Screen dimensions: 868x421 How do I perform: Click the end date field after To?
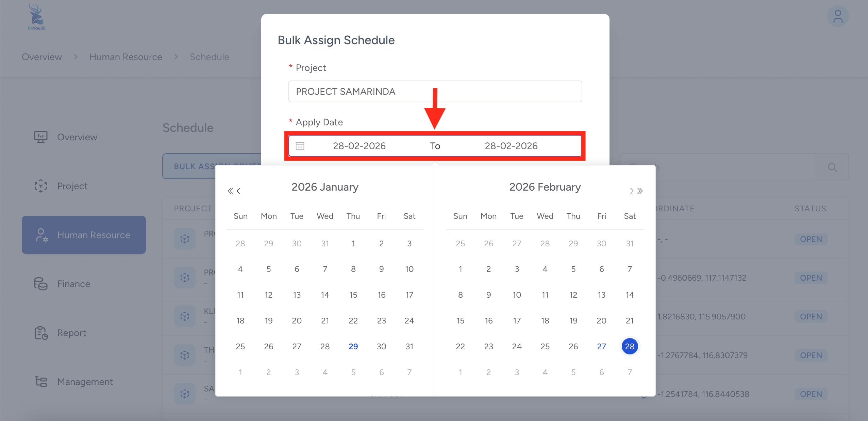coord(511,146)
